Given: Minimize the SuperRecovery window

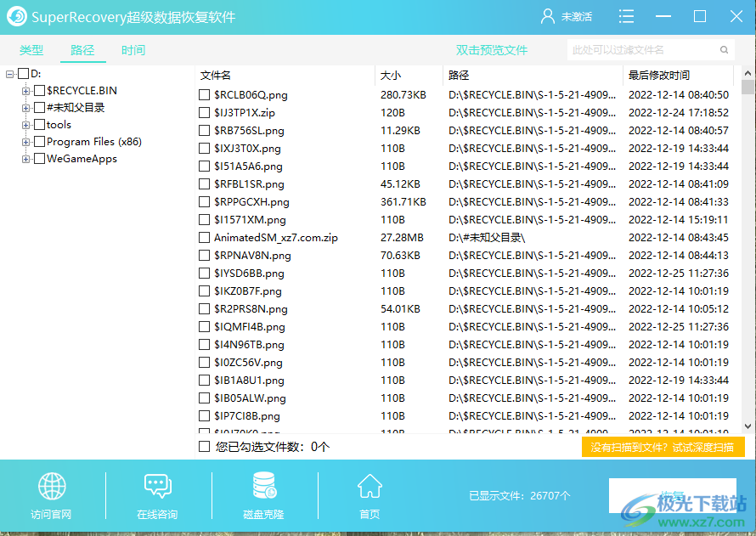Looking at the screenshot, I should pos(663,16).
